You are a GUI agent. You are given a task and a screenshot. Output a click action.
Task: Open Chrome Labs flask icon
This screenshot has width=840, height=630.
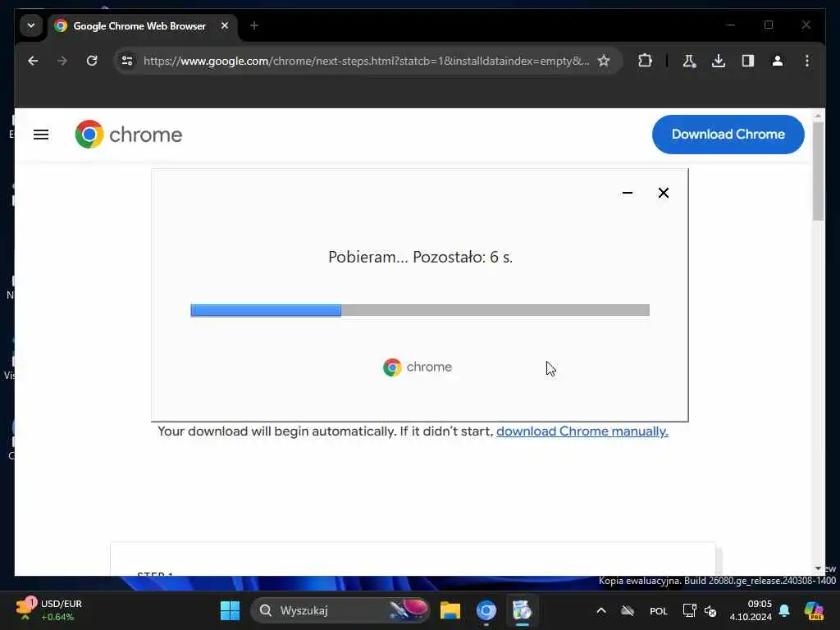point(689,61)
